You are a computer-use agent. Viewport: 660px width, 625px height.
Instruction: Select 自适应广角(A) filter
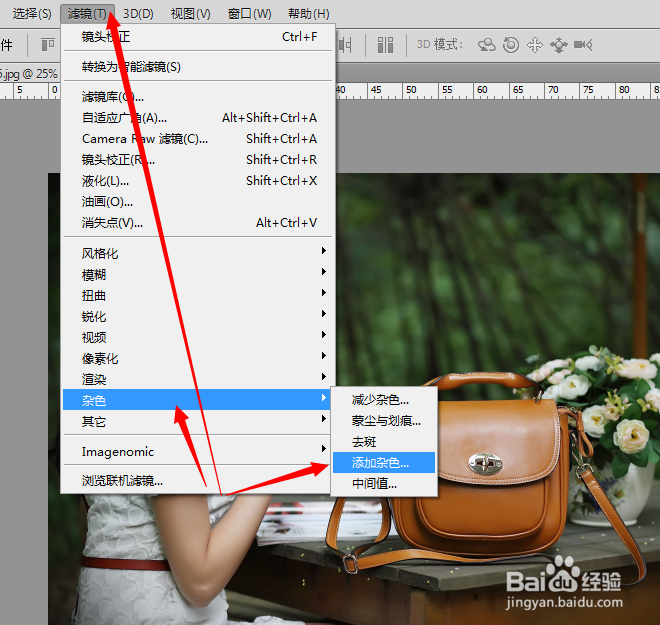(x=198, y=118)
